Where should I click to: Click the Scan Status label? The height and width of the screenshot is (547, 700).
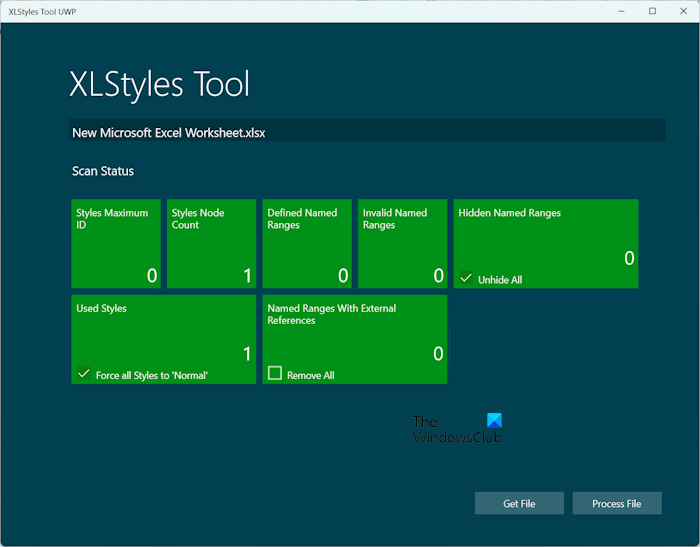point(103,171)
